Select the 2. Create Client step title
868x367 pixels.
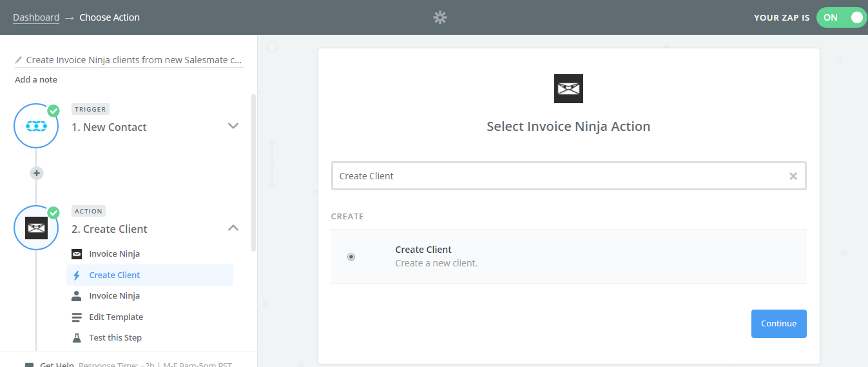110,229
